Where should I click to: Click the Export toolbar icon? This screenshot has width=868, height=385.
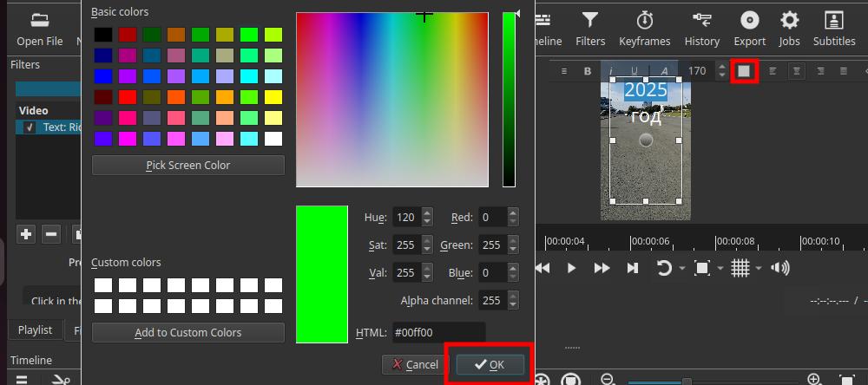(749, 28)
